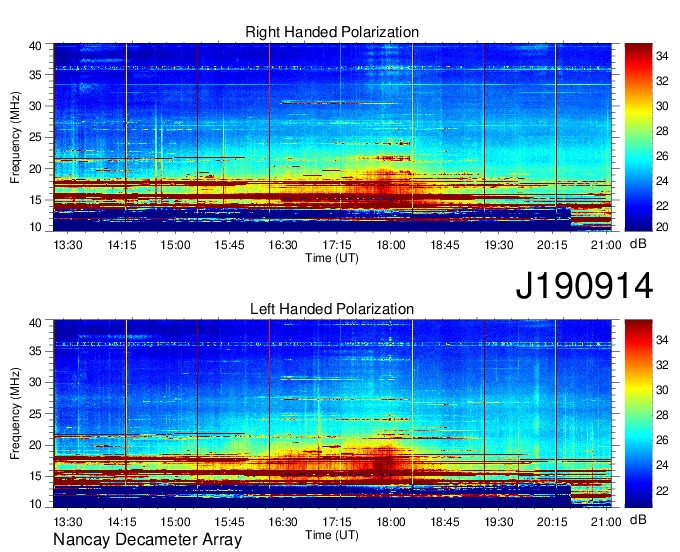The image size is (680, 552).
Task: Click the 20 frequency tick on the bottom plot
Action: (35, 445)
